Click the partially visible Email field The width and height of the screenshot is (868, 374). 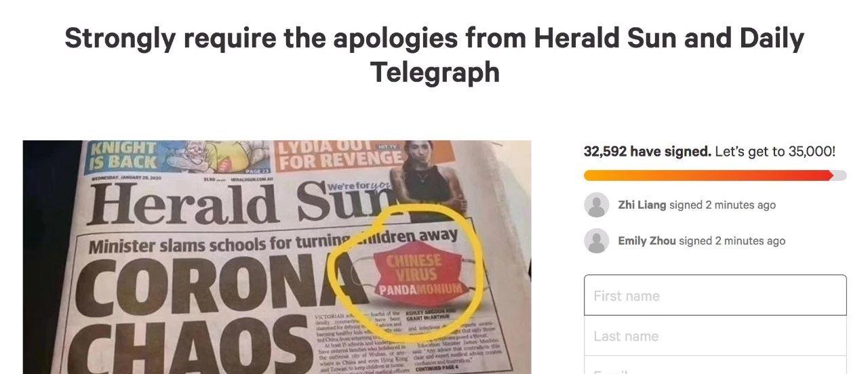pos(715,366)
